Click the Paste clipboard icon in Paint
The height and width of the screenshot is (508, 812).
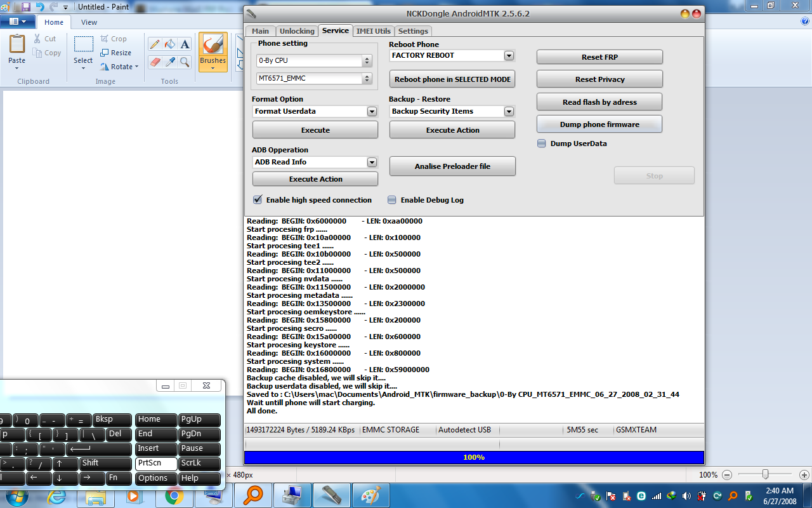coord(17,44)
